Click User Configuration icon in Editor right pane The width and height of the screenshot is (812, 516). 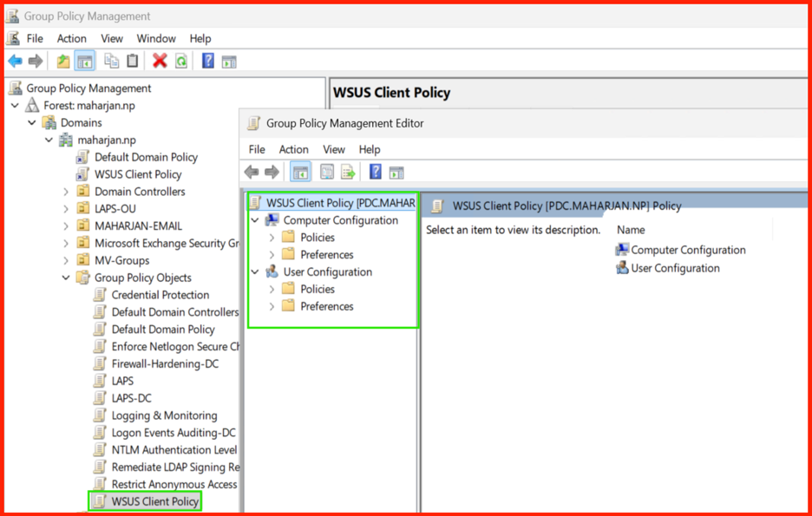click(x=622, y=268)
